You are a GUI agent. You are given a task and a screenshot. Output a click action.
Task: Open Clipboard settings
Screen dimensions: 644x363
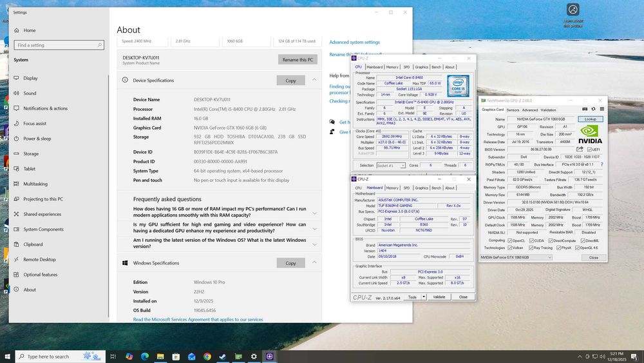pyautogui.click(x=33, y=244)
